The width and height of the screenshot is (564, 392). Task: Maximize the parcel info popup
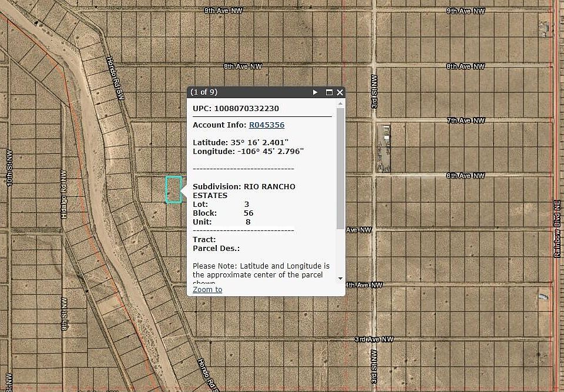329,92
